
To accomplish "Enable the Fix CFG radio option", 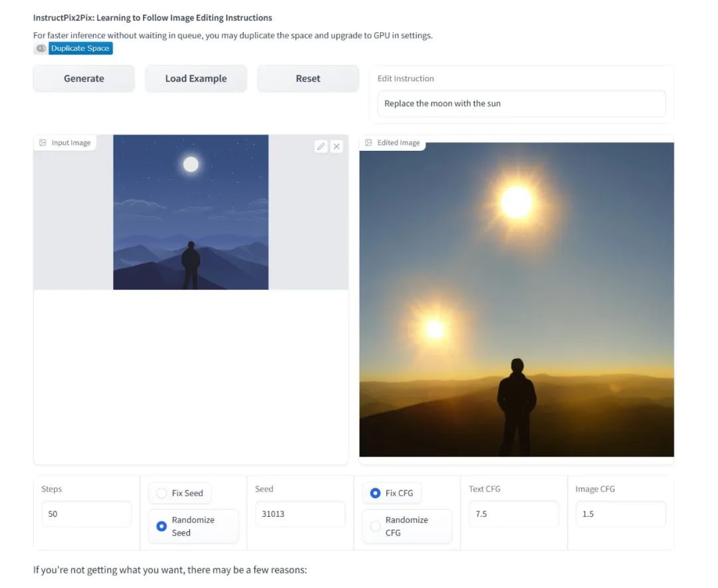I will point(375,493).
